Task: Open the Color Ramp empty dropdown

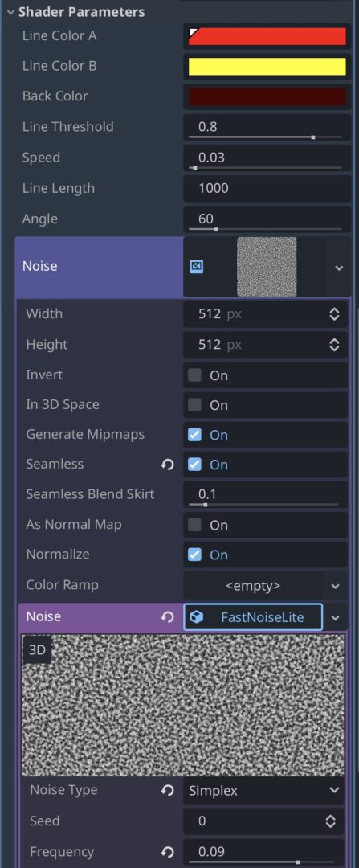Action: click(335, 586)
